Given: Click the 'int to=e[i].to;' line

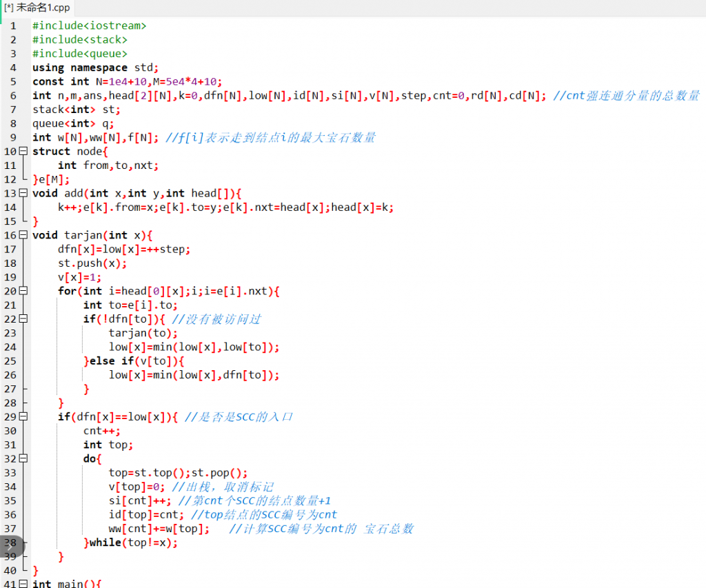Looking at the screenshot, I should point(130,305).
